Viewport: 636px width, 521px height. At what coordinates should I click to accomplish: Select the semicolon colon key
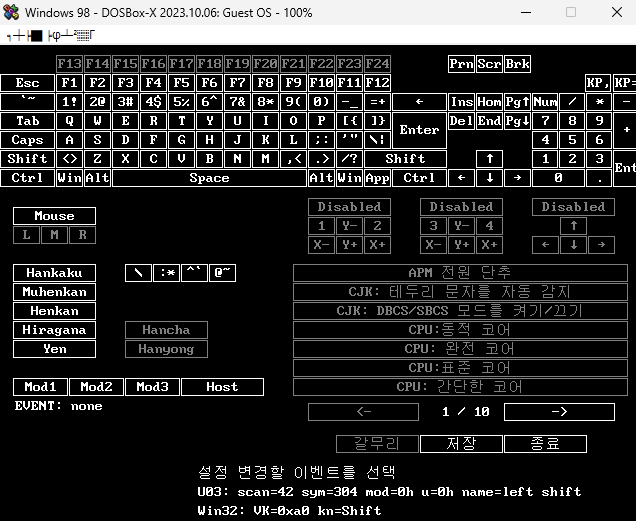click(x=321, y=140)
